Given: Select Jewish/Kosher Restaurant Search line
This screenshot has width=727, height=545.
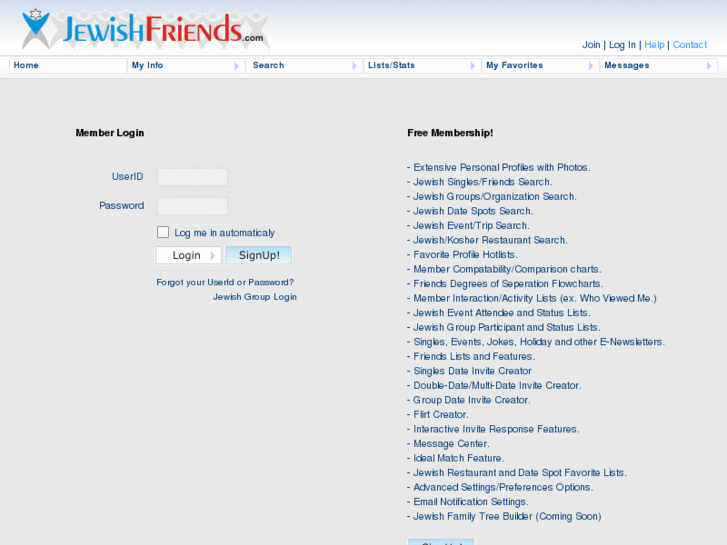Looking at the screenshot, I should tap(487, 240).
